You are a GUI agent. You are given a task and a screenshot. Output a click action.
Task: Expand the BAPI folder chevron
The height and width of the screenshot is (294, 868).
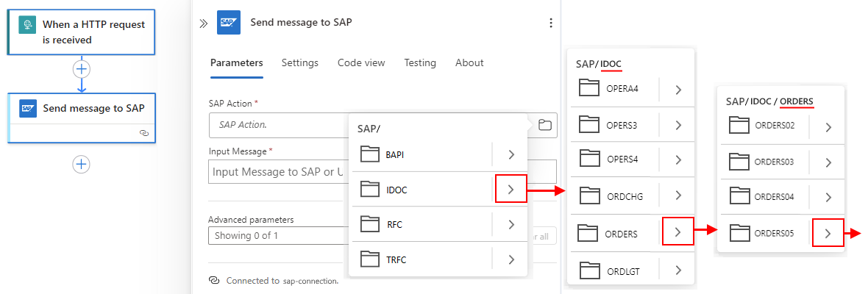[x=511, y=155]
